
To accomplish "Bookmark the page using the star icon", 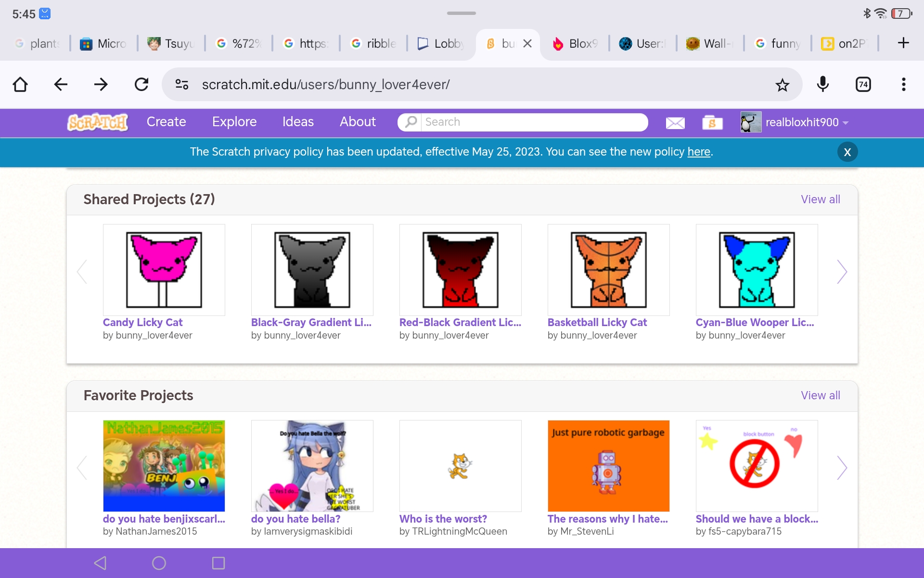I will 783,84.
